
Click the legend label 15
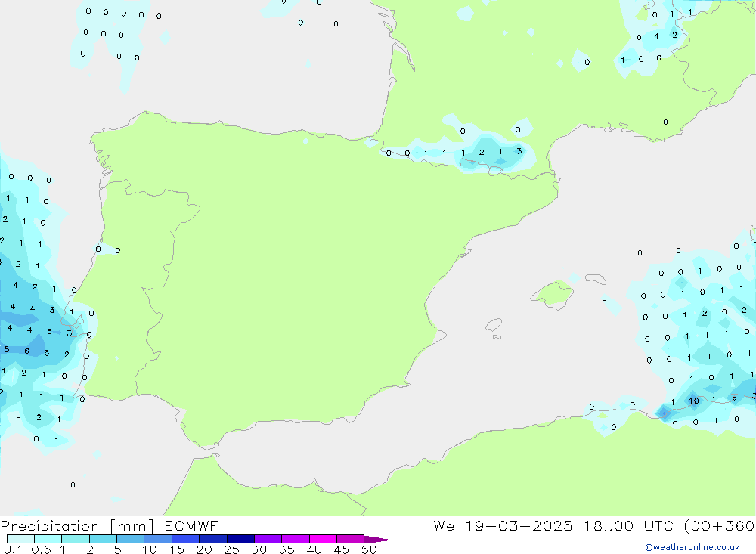[176, 549]
